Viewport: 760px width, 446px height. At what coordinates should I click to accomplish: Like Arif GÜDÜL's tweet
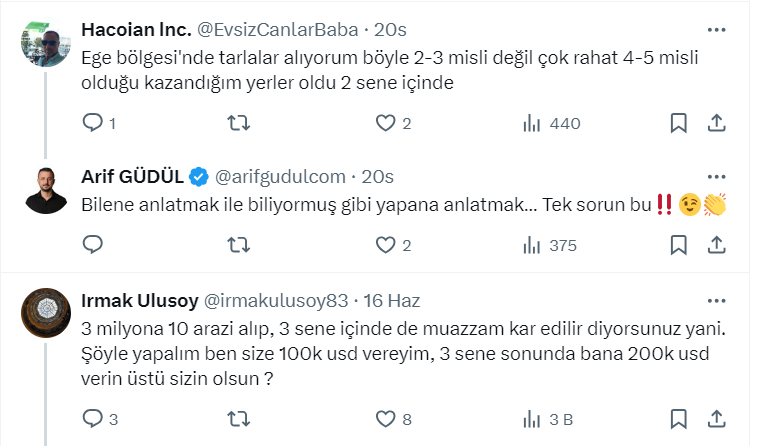[386, 245]
